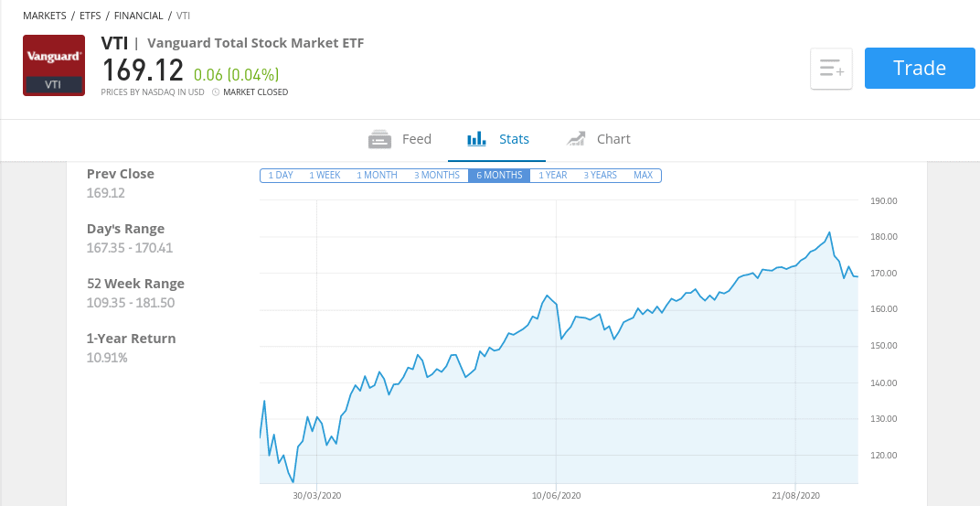
Task: Click the chart peak near 180
Action: tap(829, 232)
